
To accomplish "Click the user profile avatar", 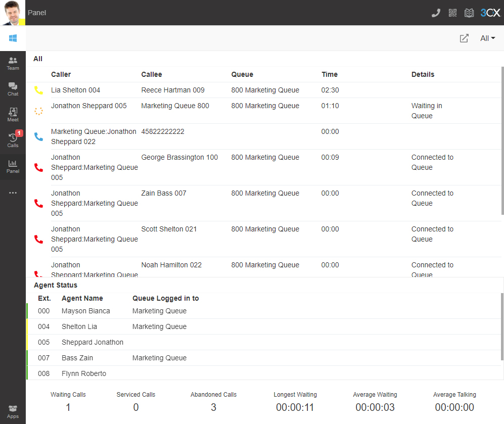I will [13, 13].
